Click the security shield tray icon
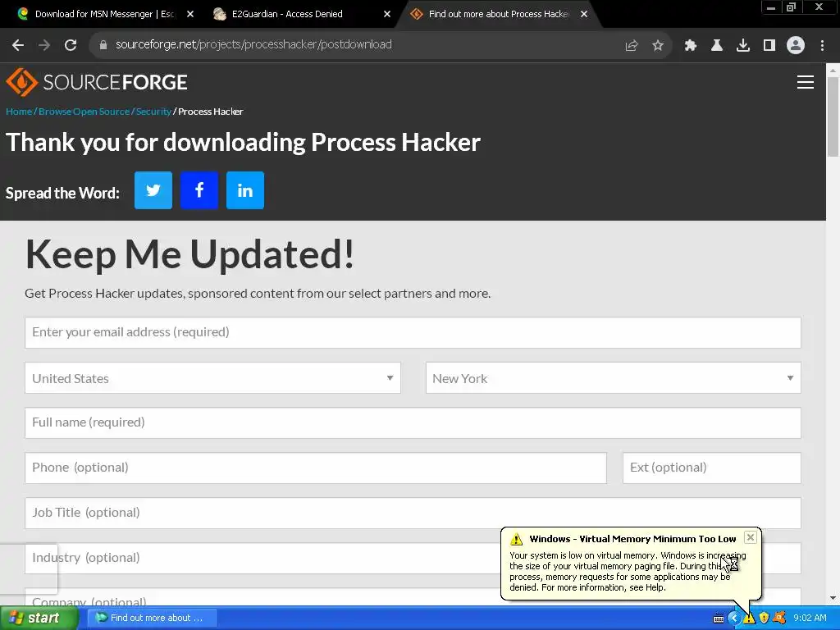Screen dimensions: 840x630 tap(764, 618)
